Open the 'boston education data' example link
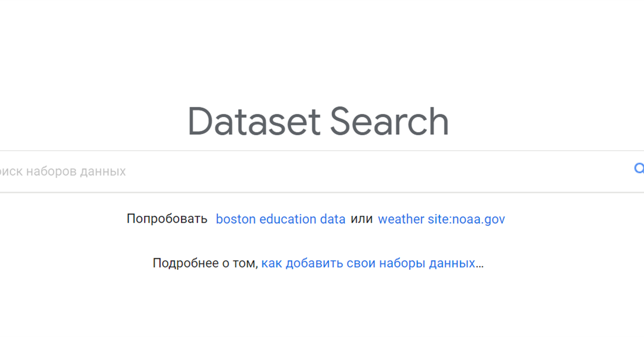 280,219
